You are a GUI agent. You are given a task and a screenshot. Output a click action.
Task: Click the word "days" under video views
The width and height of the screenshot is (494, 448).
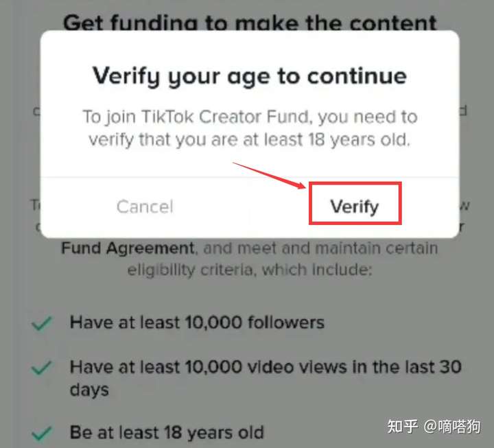[x=89, y=390]
